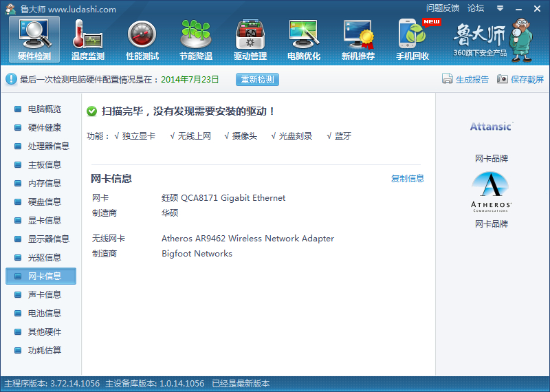Viewport: 550px width, 392px height.
Task: Open the 问题反馈 feedback link
Action: click(x=443, y=8)
